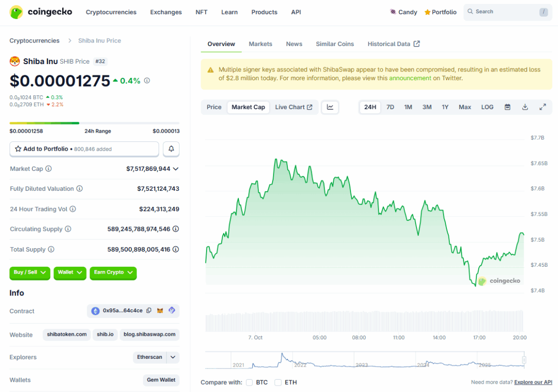Open the calendar date picker on the chart
This screenshot has width=558, height=392.
click(x=508, y=107)
